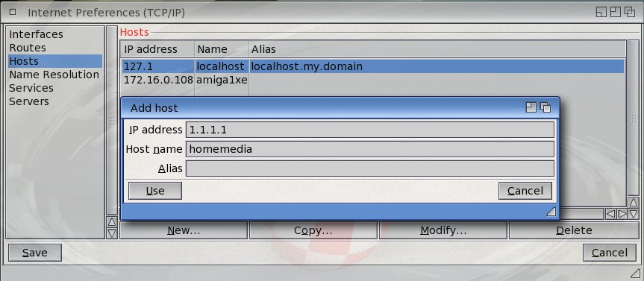Click the Use button in Add host

tap(154, 191)
